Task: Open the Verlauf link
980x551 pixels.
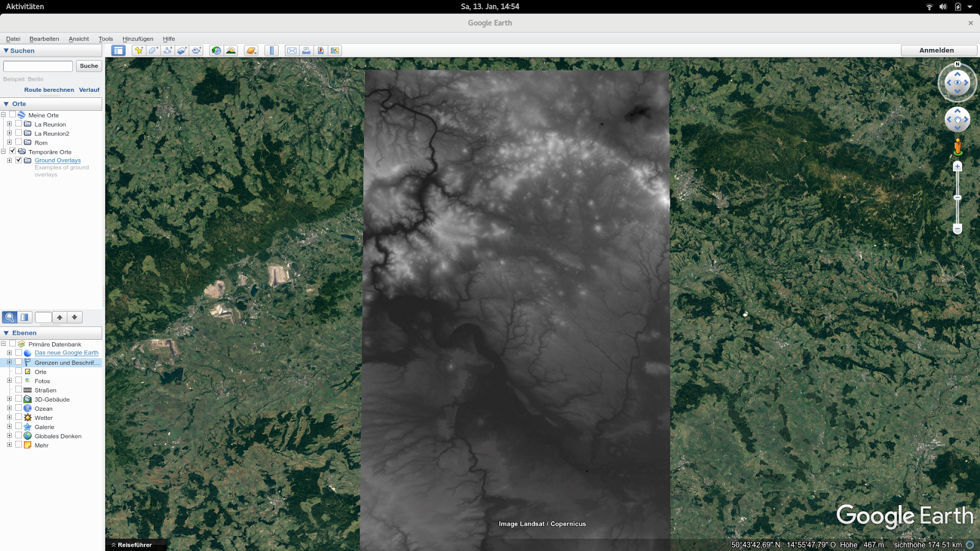Action: pos(89,90)
